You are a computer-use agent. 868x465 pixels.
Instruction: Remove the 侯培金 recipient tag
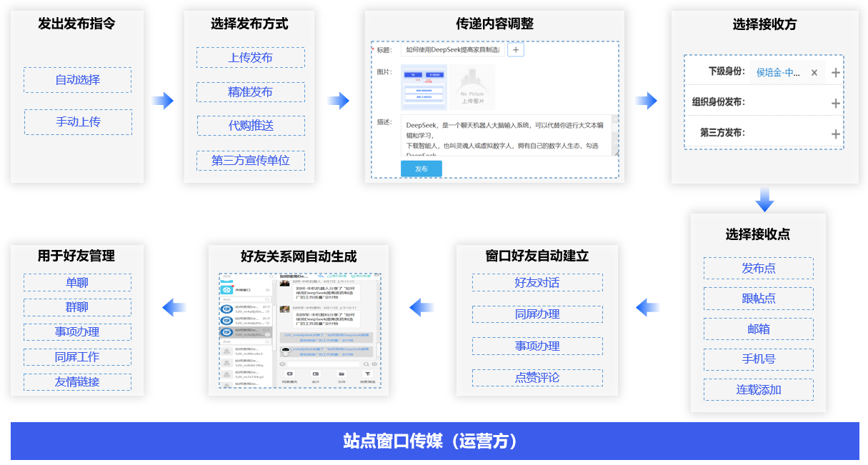(814, 72)
